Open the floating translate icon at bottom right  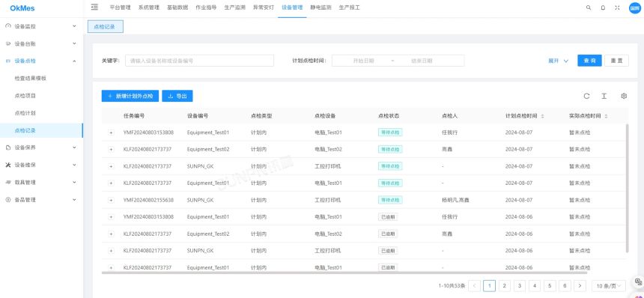pos(638,282)
